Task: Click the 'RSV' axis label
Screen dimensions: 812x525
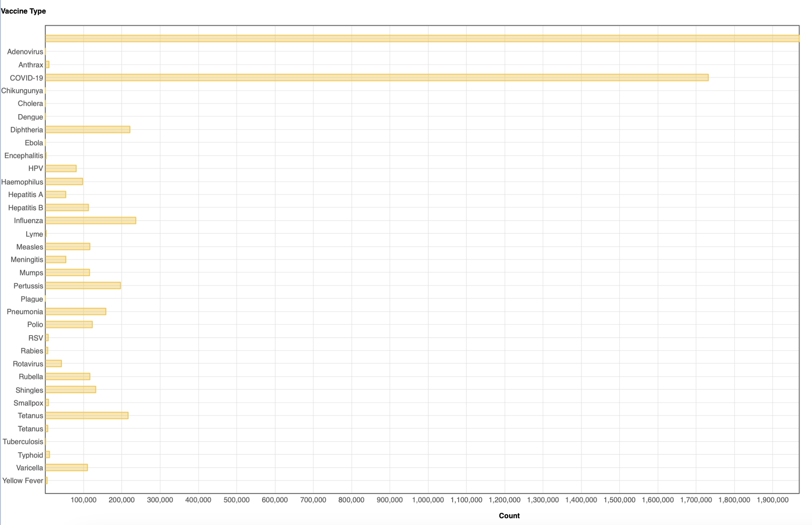Action: pyautogui.click(x=36, y=338)
